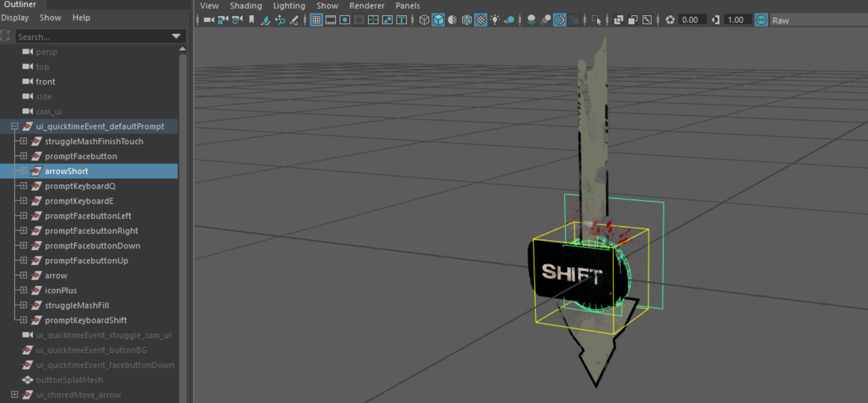This screenshot has height=403, width=868.
Task: Click the XRay Joints icon
Action: [x=647, y=20]
